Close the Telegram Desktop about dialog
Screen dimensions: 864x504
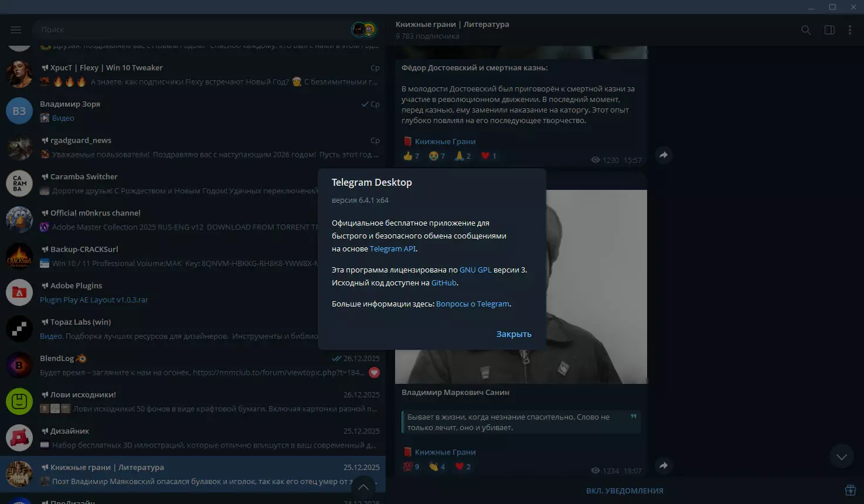pos(514,334)
